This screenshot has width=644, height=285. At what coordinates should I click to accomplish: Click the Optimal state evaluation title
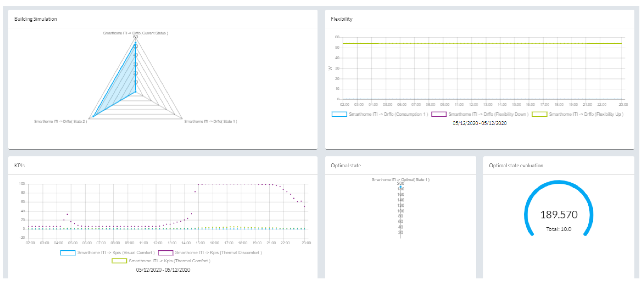516,165
